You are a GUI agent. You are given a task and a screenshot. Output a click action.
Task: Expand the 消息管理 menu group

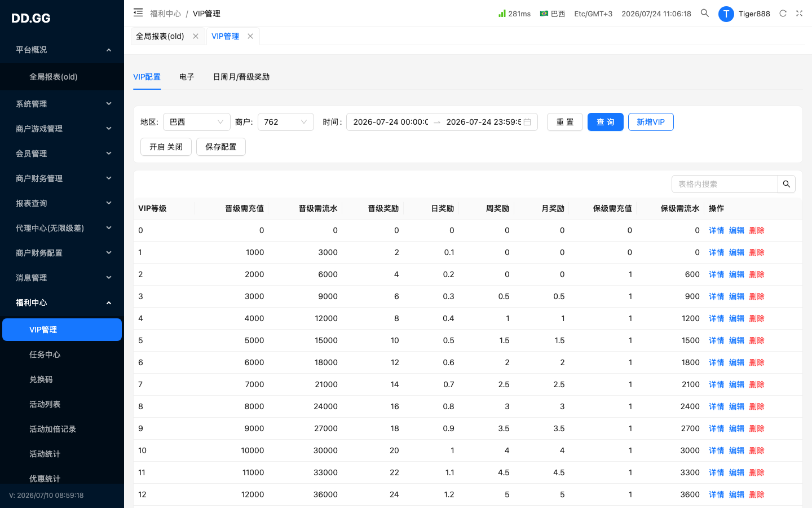[x=62, y=278]
